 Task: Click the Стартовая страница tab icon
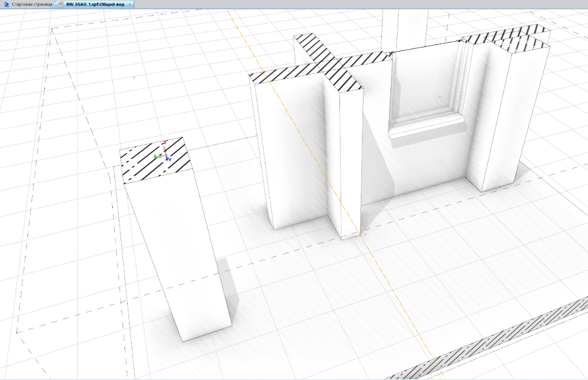(7, 4)
